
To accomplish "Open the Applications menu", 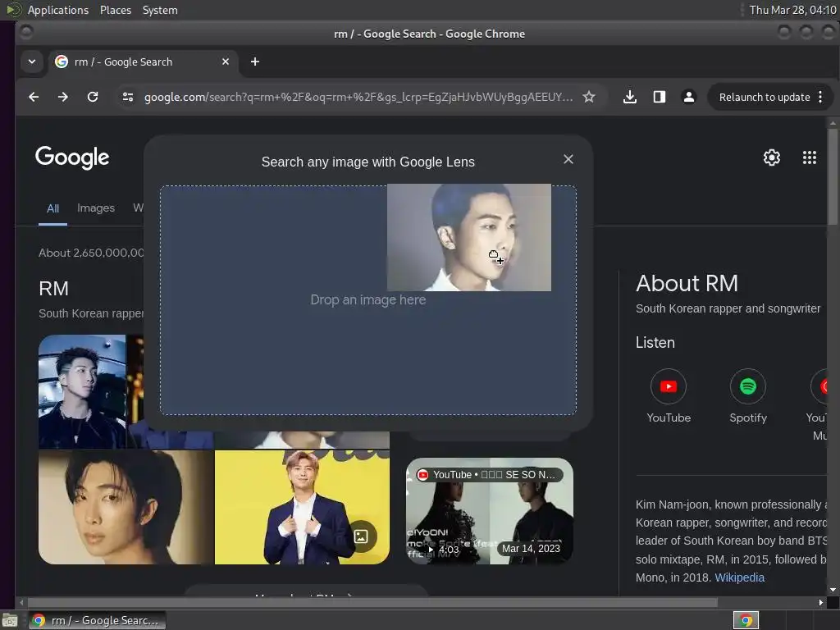I will click(57, 10).
